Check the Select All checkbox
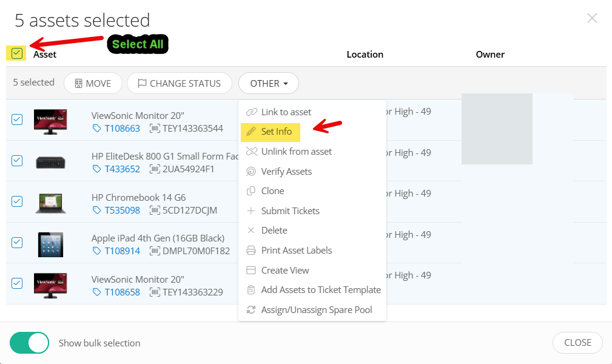 (16, 53)
